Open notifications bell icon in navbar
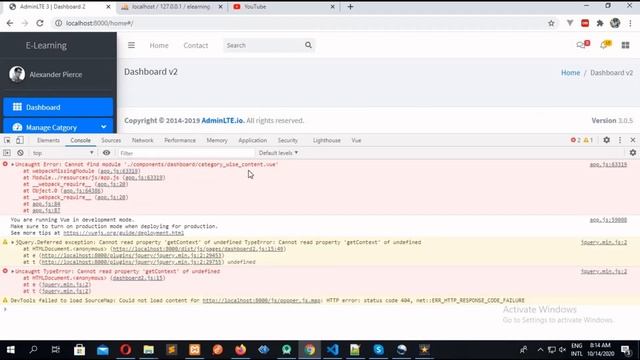 pyautogui.click(x=604, y=45)
